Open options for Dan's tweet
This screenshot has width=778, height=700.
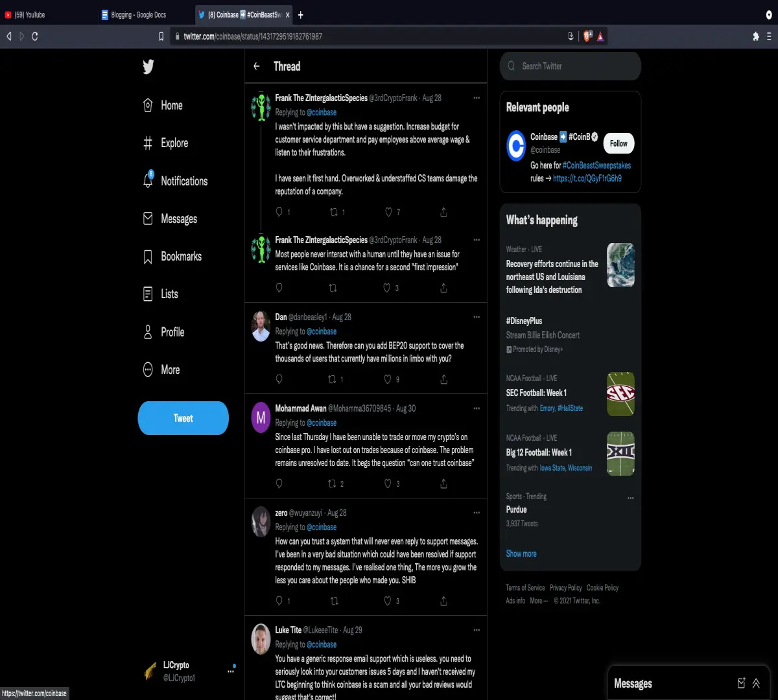(x=477, y=317)
